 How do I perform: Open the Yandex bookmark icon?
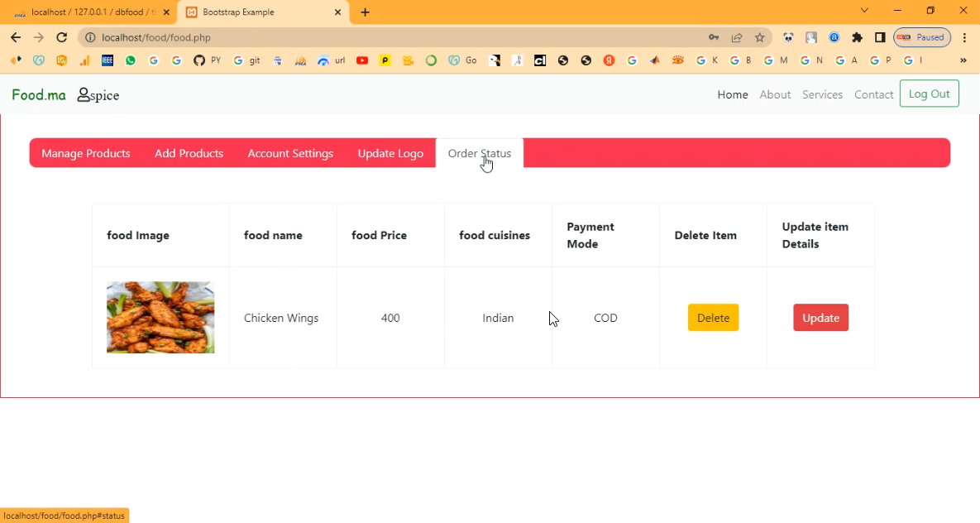pos(609,60)
